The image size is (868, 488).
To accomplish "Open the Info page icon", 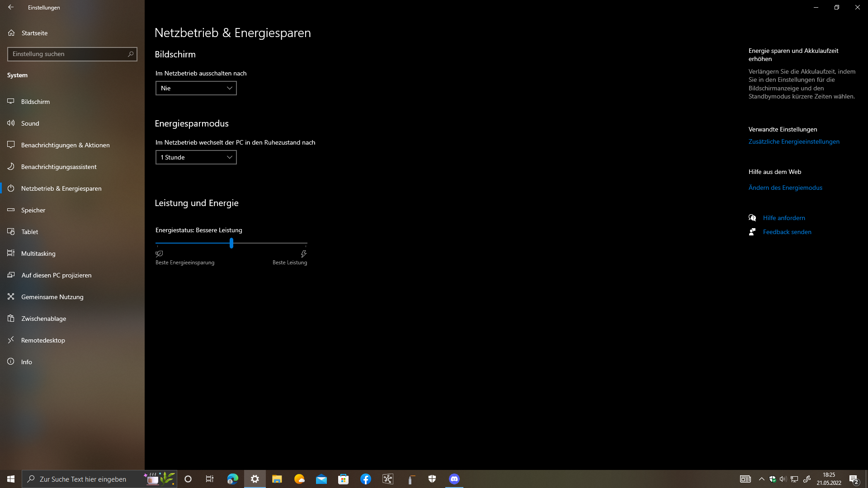I will click(11, 362).
